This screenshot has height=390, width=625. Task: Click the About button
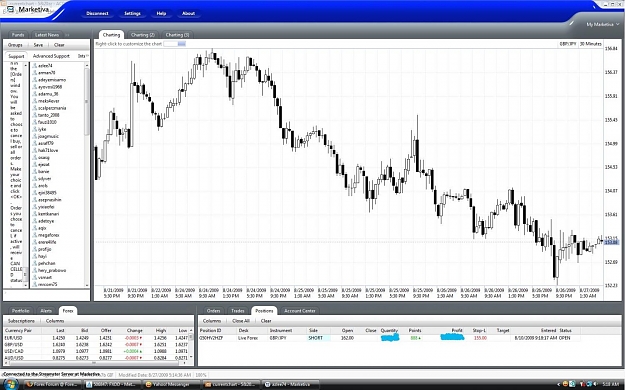[188, 13]
